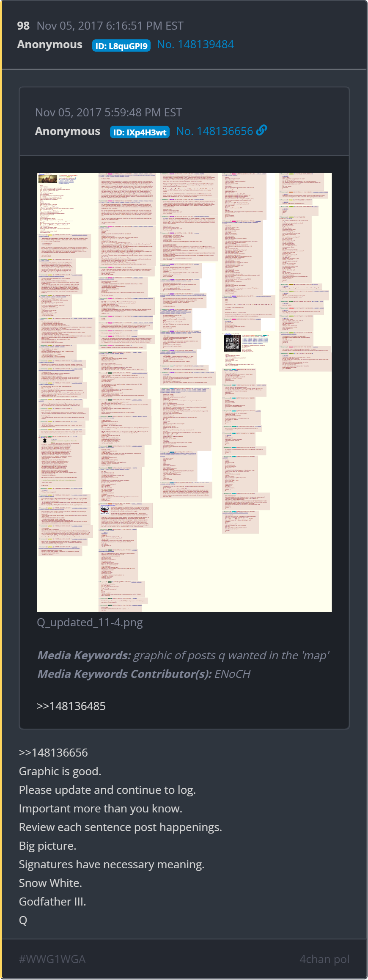Image resolution: width=368 pixels, height=980 pixels.
Task: Follow the >>148136485 reply reference
Action: click(x=71, y=706)
